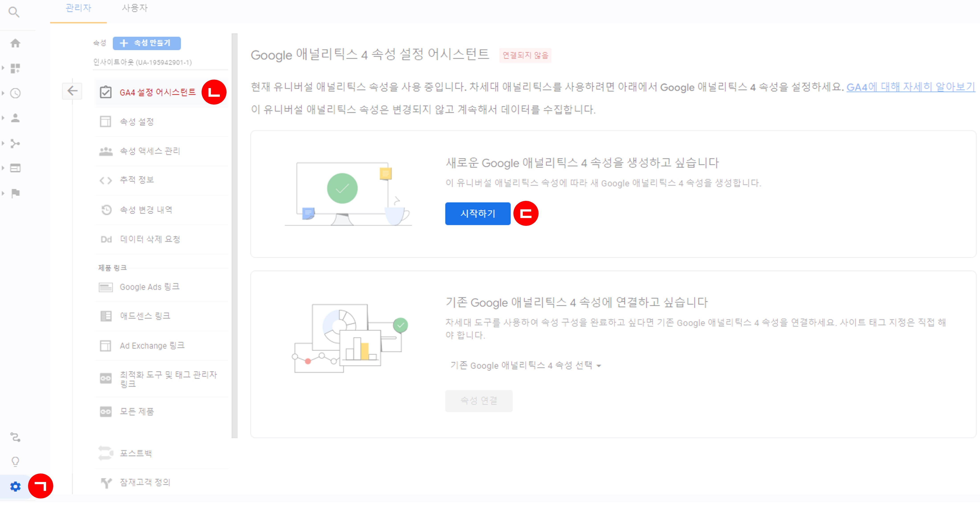980x527 pixels.
Task: Click the code brackets icon beside 추적 정보
Action: point(106,180)
